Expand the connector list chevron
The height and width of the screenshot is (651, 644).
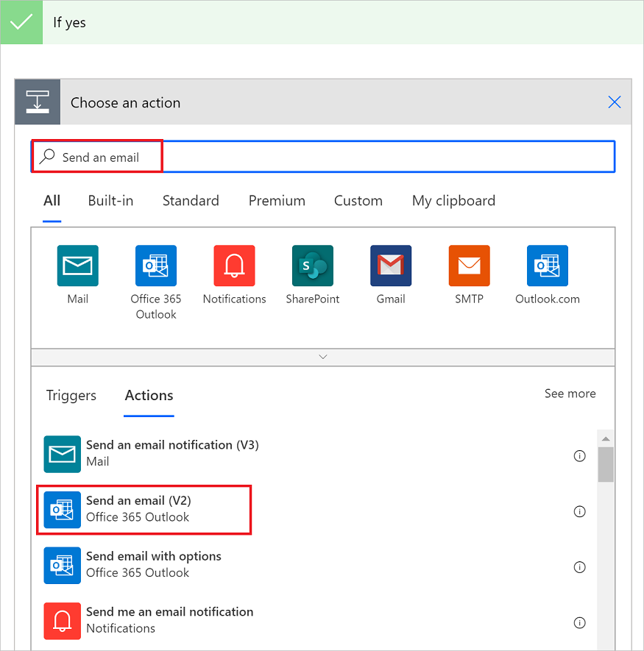pos(322,356)
